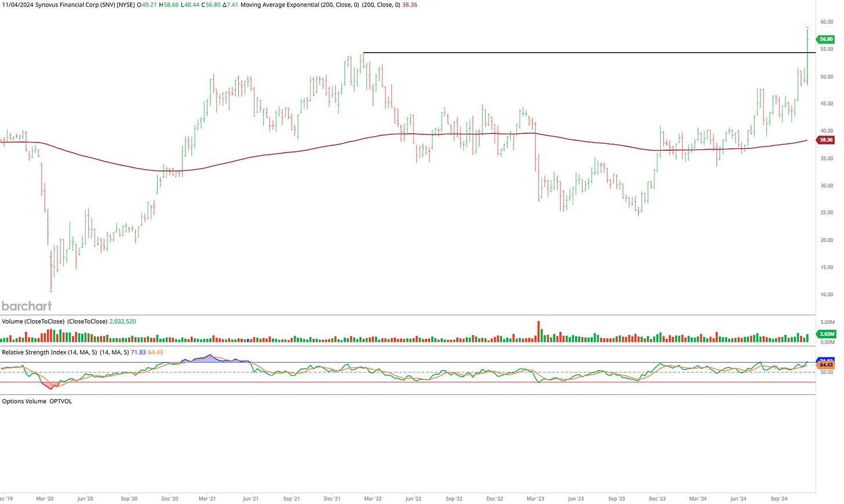The height and width of the screenshot is (504, 844).
Task: Click the 40.00 price axis label
Action: pyautogui.click(x=827, y=131)
